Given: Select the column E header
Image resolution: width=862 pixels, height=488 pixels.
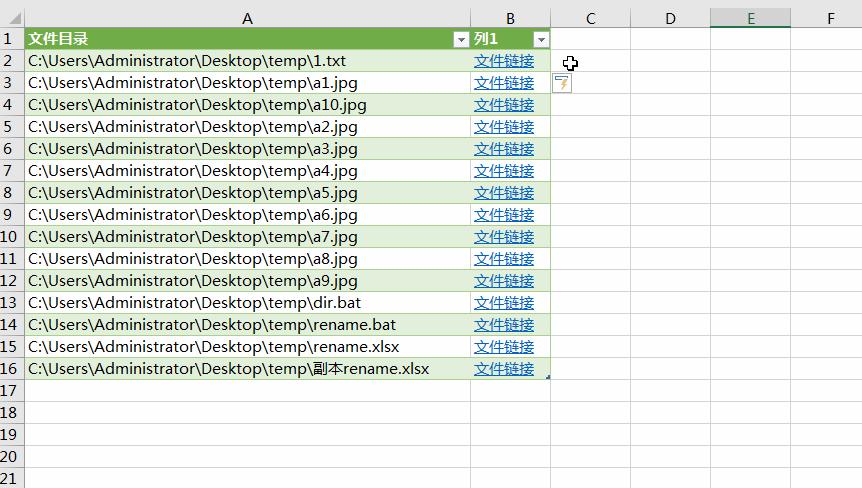Looking at the screenshot, I should point(750,18).
